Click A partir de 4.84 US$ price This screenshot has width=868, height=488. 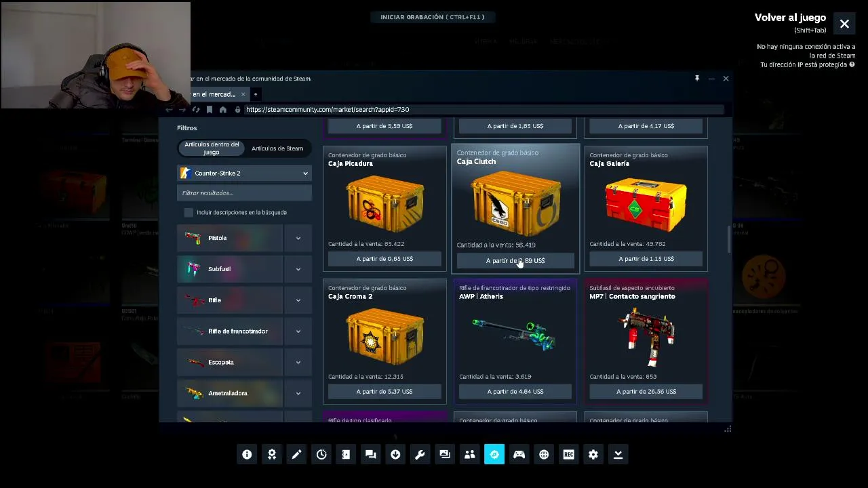tap(515, 392)
